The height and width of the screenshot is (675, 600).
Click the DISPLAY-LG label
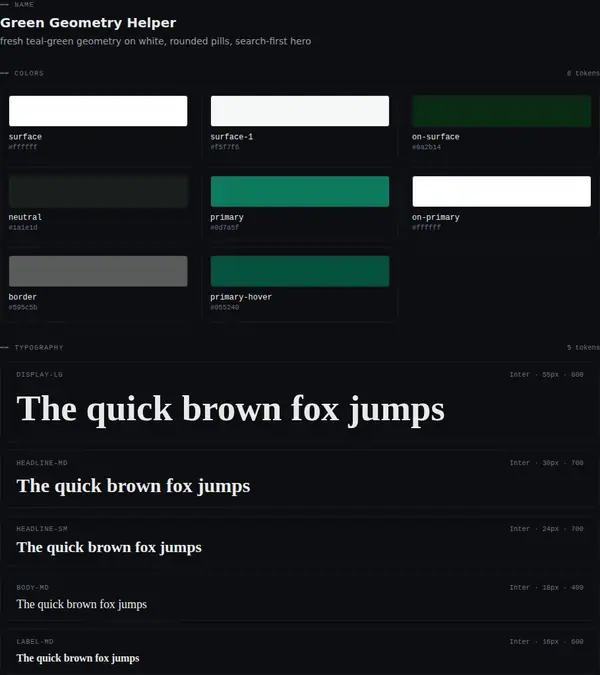click(x=40, y=375)
